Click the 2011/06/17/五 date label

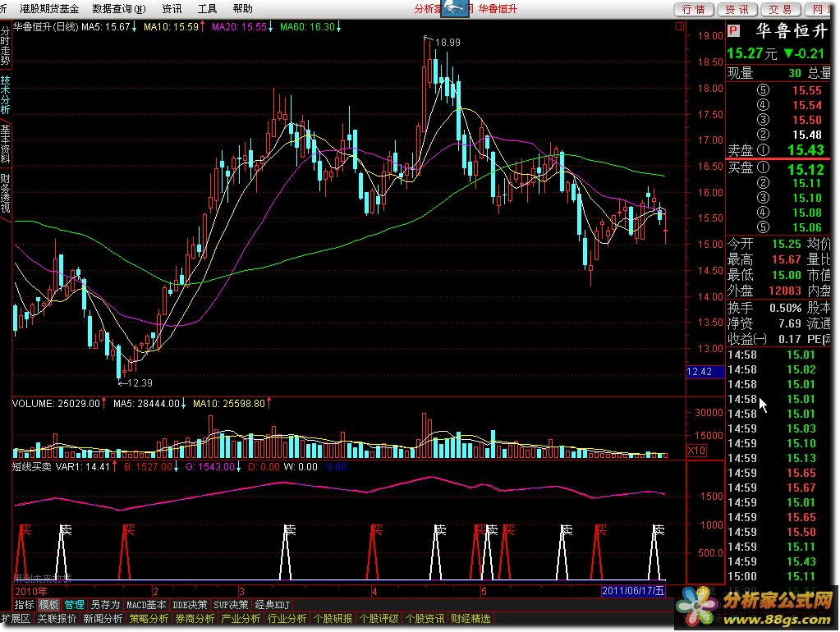(633, 591)
